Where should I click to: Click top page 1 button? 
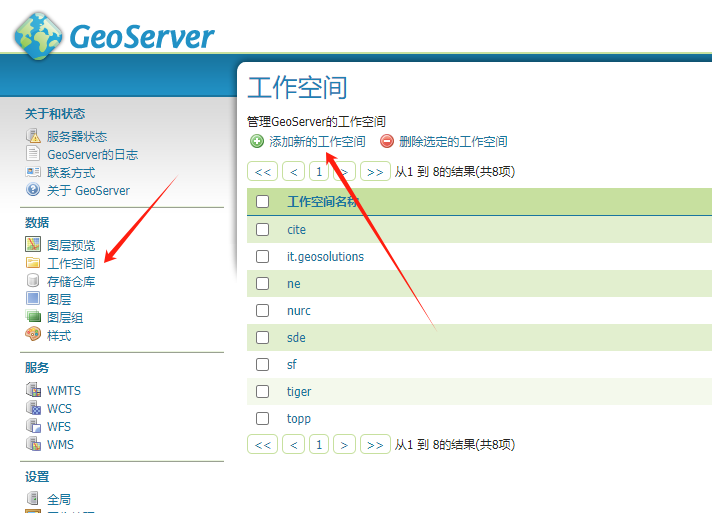319,171
